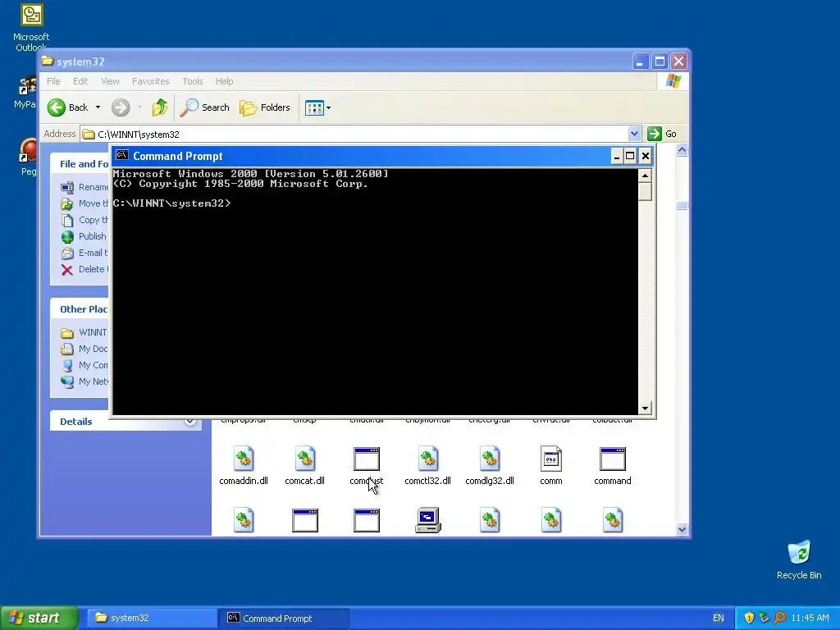Expand the Address bar dropdown
This screenshot has height=630, width=840.
click(x=634, y=134)
